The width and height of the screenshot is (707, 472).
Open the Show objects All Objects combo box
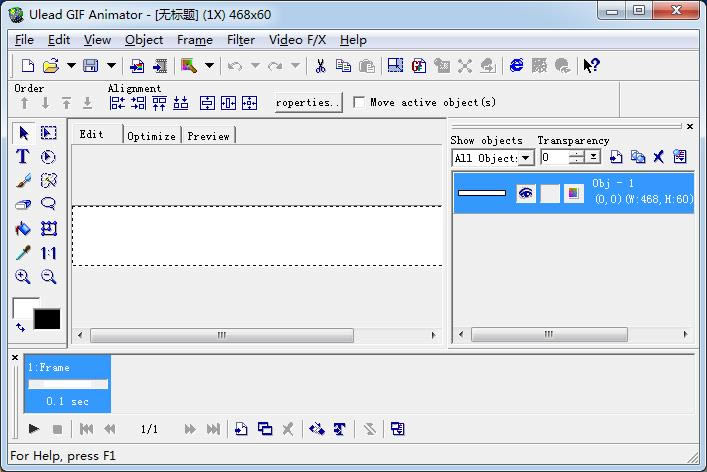coord(492,158)
